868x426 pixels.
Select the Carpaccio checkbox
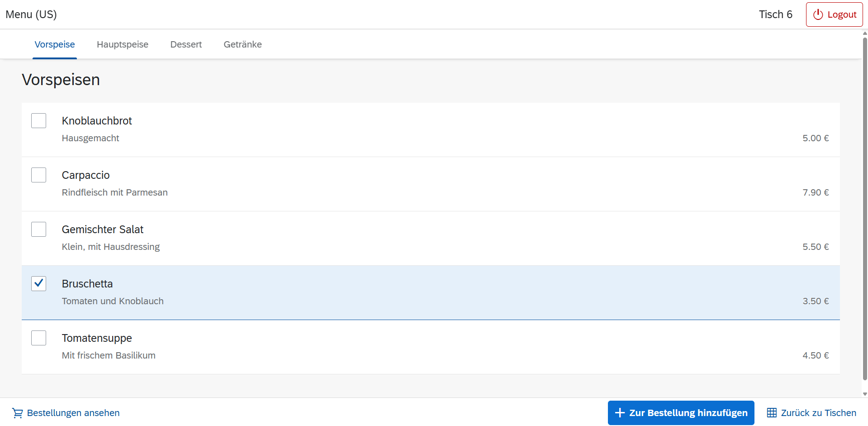[x=39, y=175]
